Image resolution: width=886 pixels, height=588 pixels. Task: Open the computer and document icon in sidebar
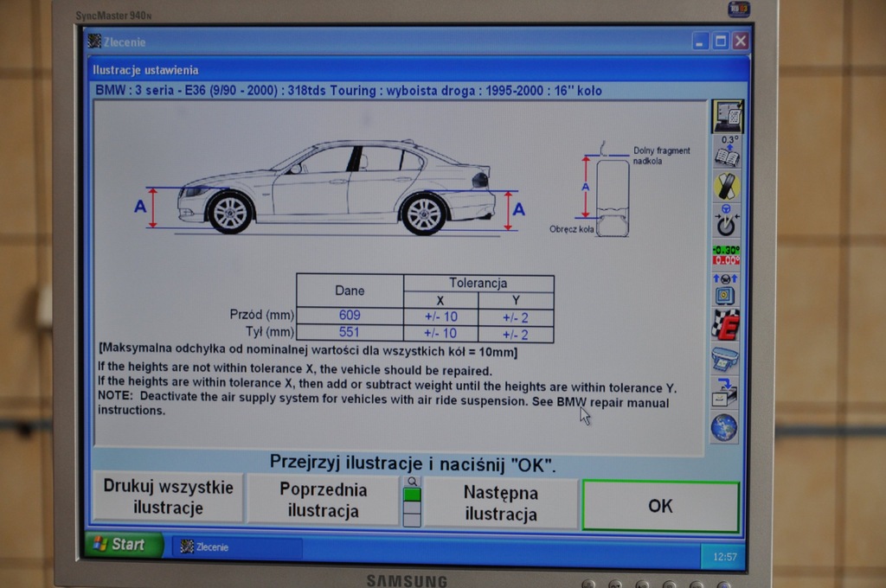[727, 117]
